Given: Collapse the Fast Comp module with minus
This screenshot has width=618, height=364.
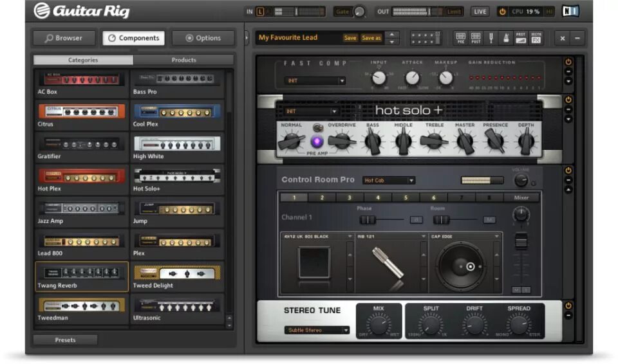Looking at the screenshot, I should (568, 71).
